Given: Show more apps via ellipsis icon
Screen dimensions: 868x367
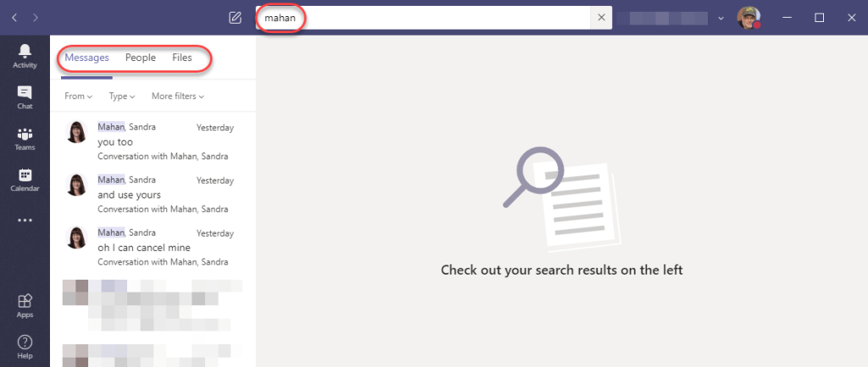Looking at the screenshot, I should (x=25, y=220).
